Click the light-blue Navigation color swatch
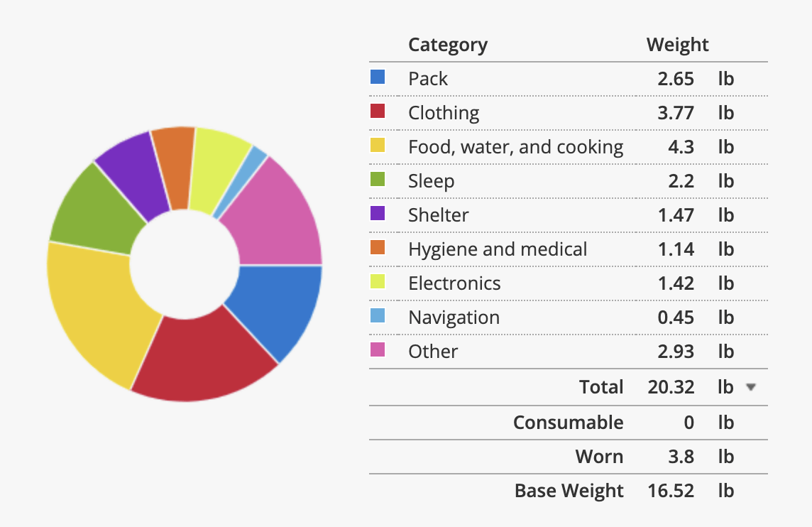The width and height of the screenshot is (812, 527). pos(378,315)
